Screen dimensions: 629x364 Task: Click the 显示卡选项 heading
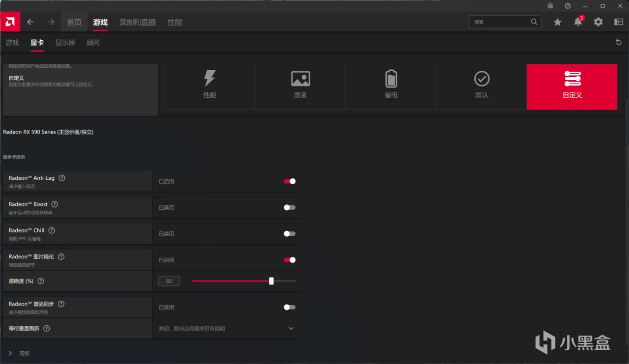click(x=14, y=157)
